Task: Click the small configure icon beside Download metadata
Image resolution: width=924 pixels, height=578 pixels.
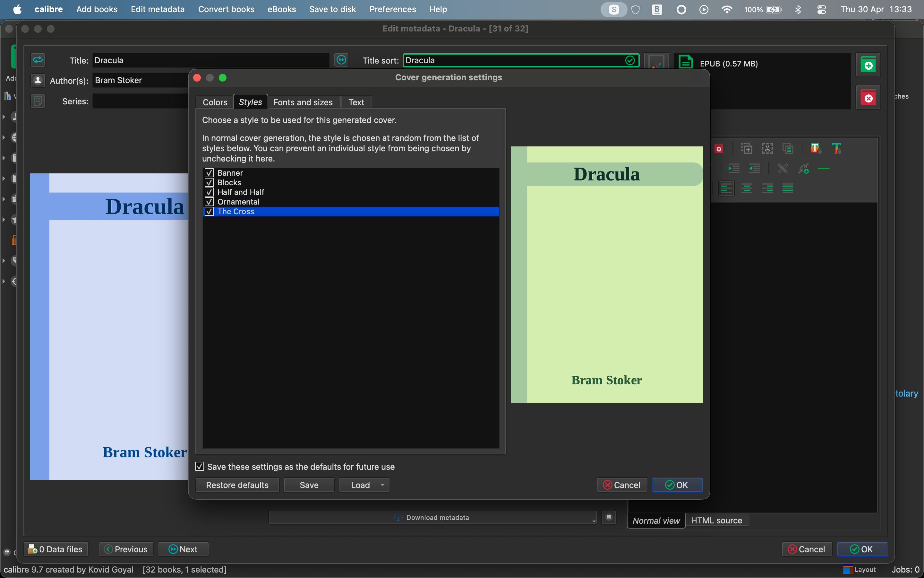Action: pos(609,517)
